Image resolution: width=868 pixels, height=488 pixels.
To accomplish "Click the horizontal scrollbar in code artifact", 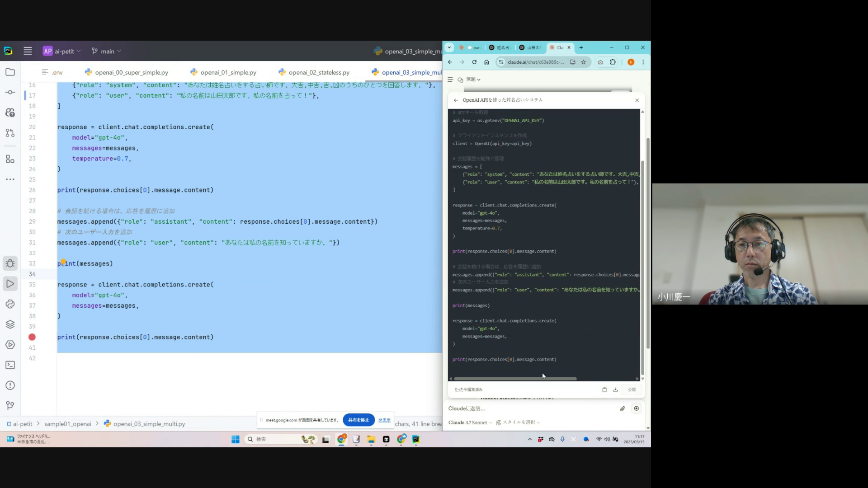I will pos(515,379).
